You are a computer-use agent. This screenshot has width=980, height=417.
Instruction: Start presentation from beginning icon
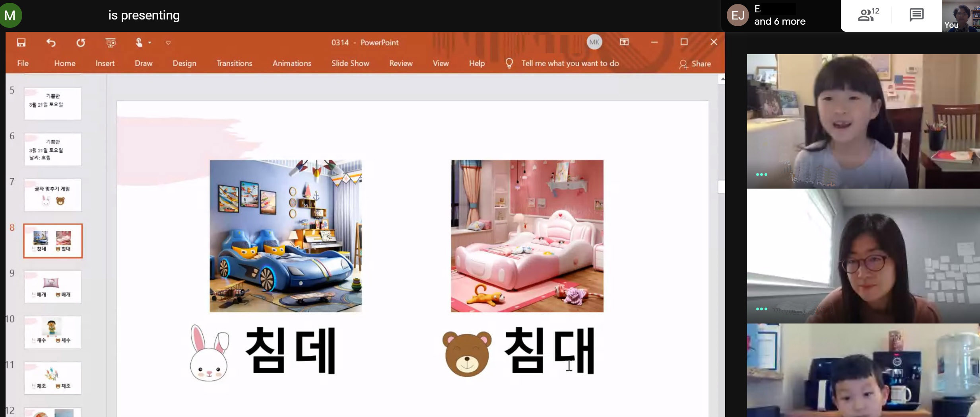[x=111, y=43]
